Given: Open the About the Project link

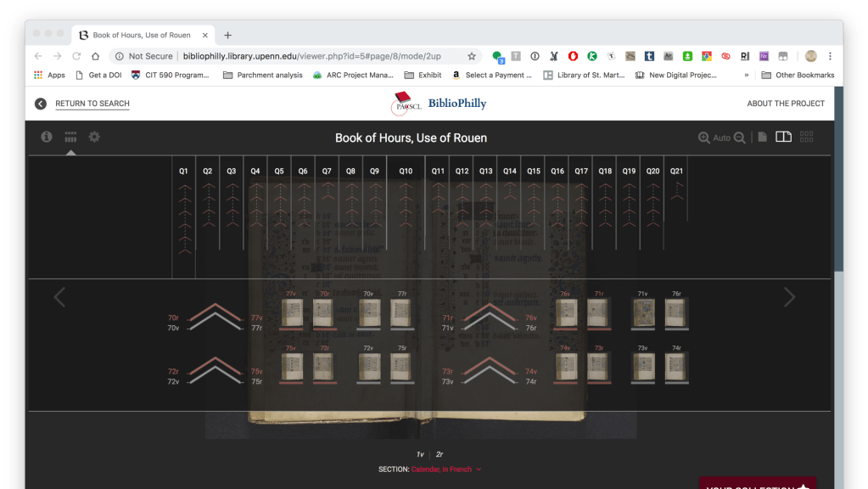Looking at the screenshot, I should point(785,104).
